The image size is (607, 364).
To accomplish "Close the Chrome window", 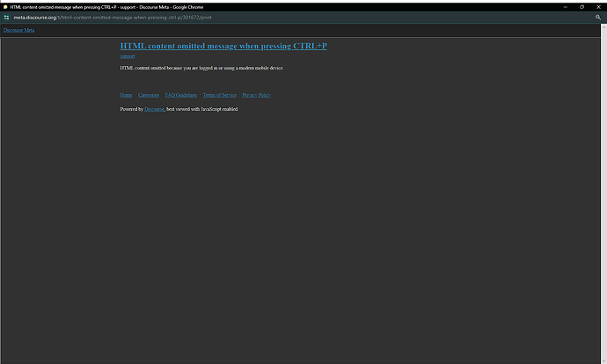I will 598,7.
